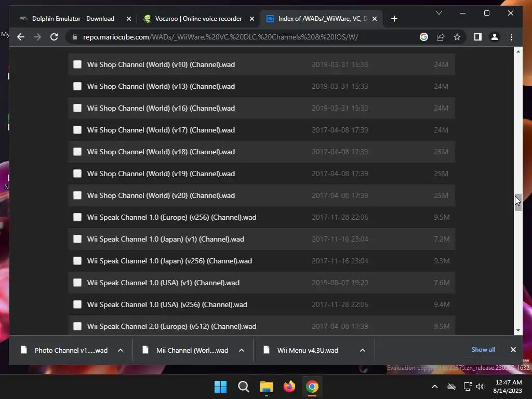Check Wii Shop Channel (World) (v18) checkbox
Screen dimensions: 532x399
pos(77,152)
